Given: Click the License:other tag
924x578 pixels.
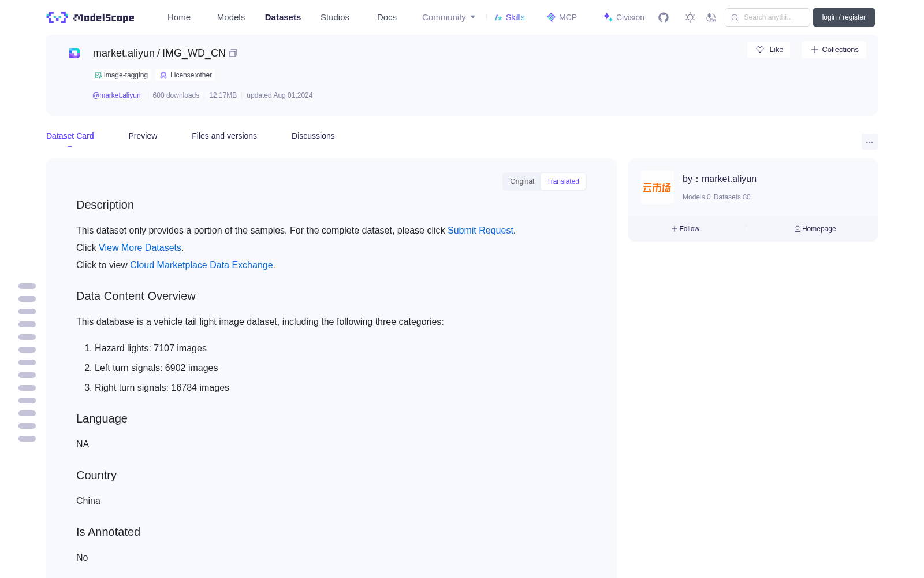Looking at the screenshot, I should (186, 75).
